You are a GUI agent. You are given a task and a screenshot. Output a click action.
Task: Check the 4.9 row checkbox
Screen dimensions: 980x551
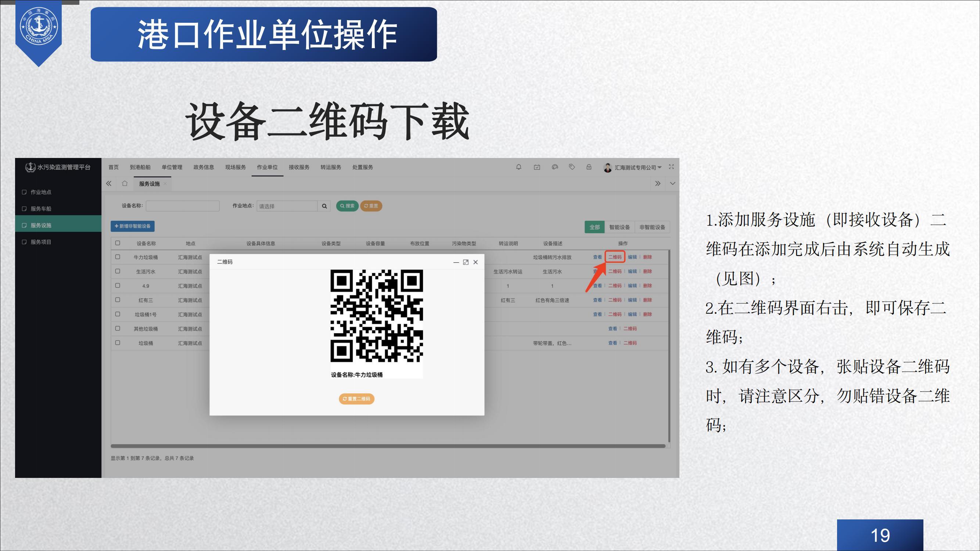[x=118, y=285]
